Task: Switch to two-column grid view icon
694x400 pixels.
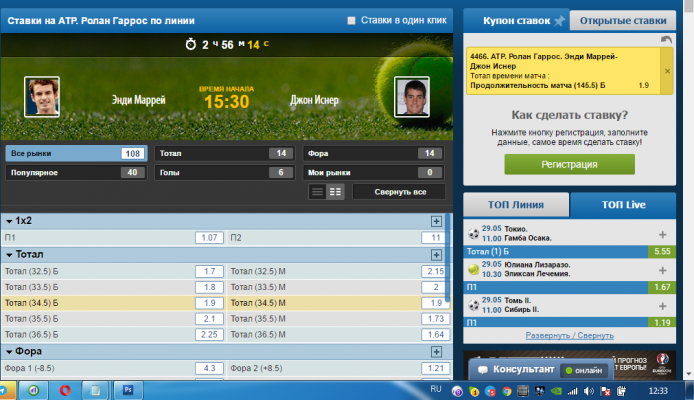Action: click(x=335, y=192)
